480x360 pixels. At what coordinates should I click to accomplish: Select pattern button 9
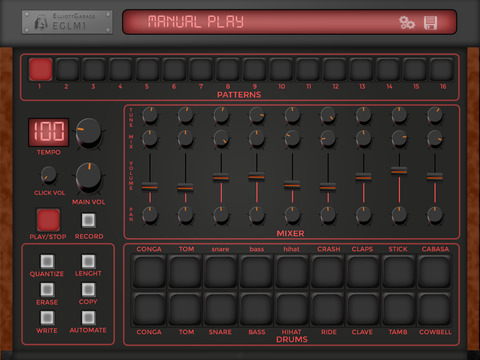point(254,69)
